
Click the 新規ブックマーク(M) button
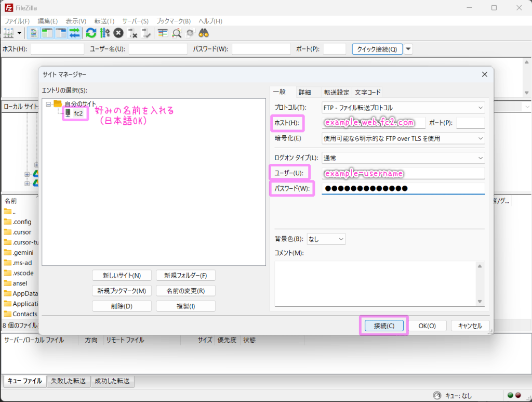tap(122, 291)
